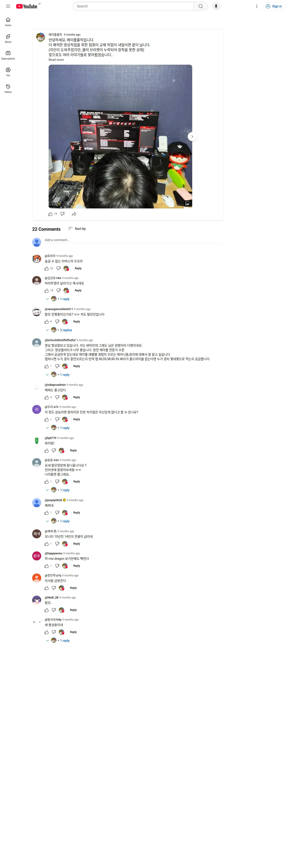Like the post with 19 likes
289x868 pixels.
coord(50,214)
